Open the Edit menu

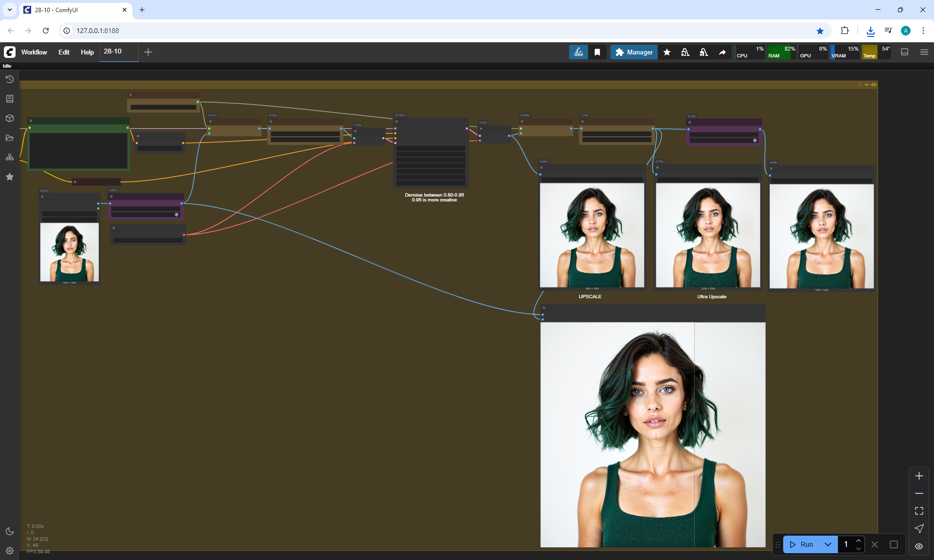(x=64, y=52)
